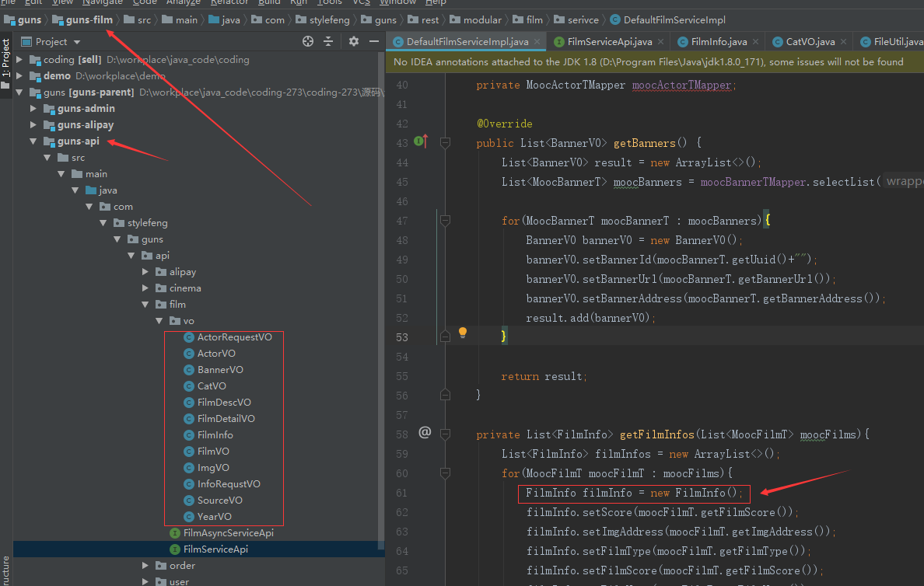Click the override gutter icon on line 43
This screenshot has height=586, width=924.
pyautogui.click(x=420, y=141)
